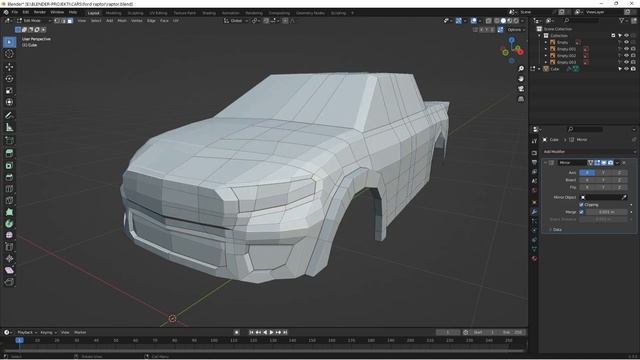The width and height of the screenshot is (640, 360).
Task: Jump to timeline start button
Action: (x=251, y=332)
